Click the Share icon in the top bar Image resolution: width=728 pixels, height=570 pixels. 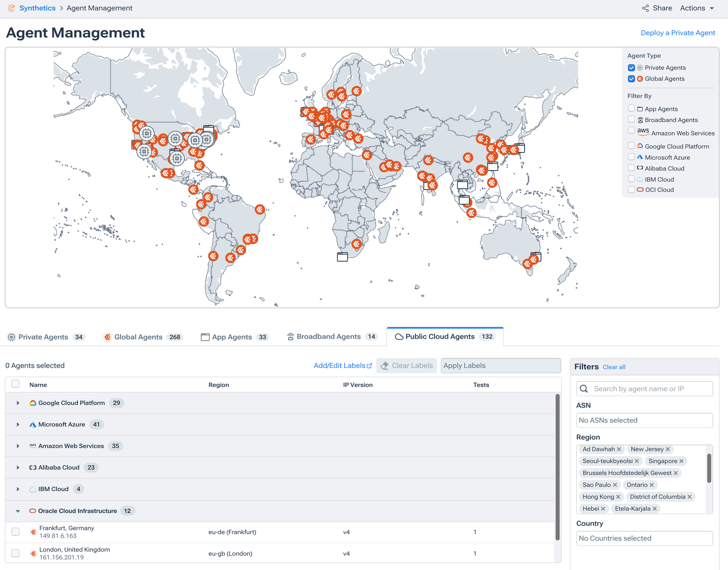pos(645,8)
